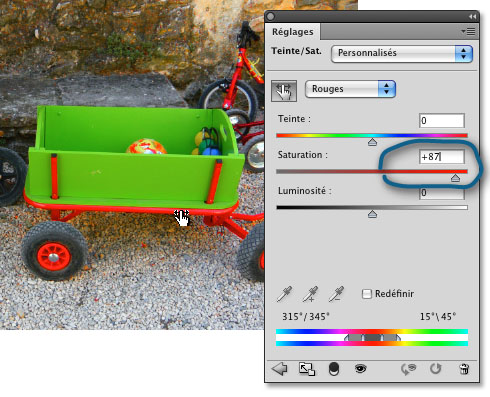Clip adjustment to layer below icon
Screen dimensions: 490x397
click(x=334, y=369)
